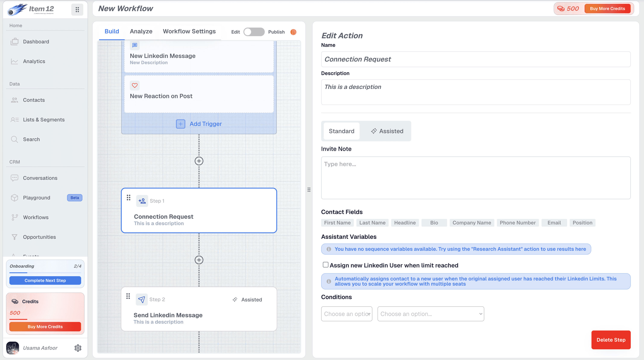Select the New Reaction on Post heart icon
Viewport: 644px width, 360px height.
click(135, 85)
